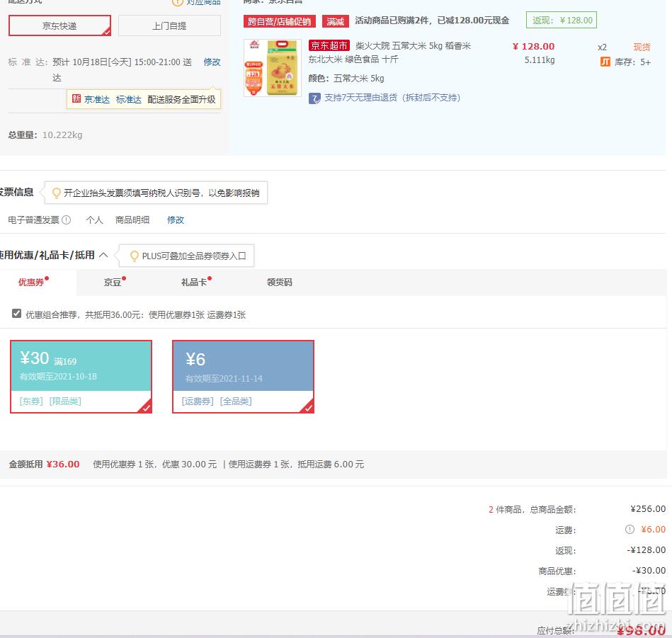Image resolution: width=672 pixels, height=638 pixels.
Task: Deselect the ¥6 shipping coupon card
Action: tap(243, 377)
